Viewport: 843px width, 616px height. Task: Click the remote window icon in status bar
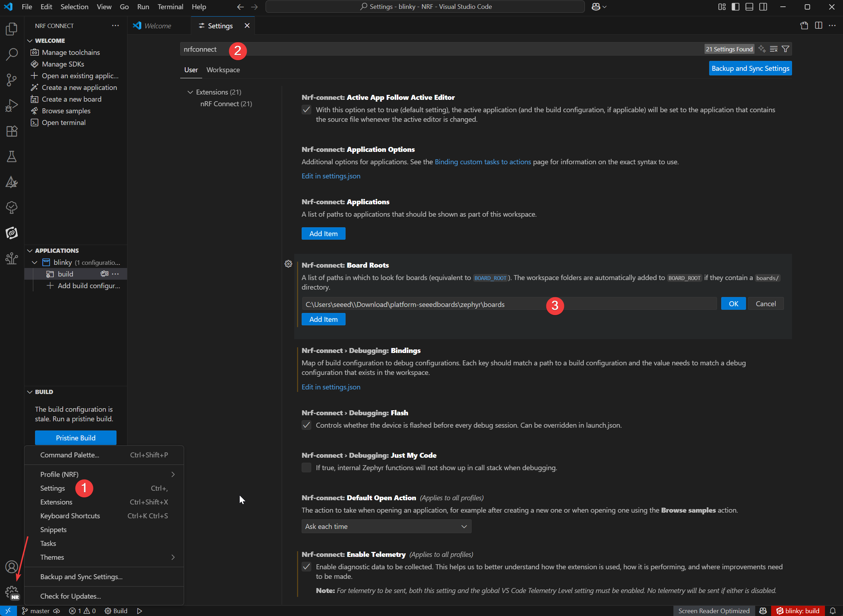point(8,611)
